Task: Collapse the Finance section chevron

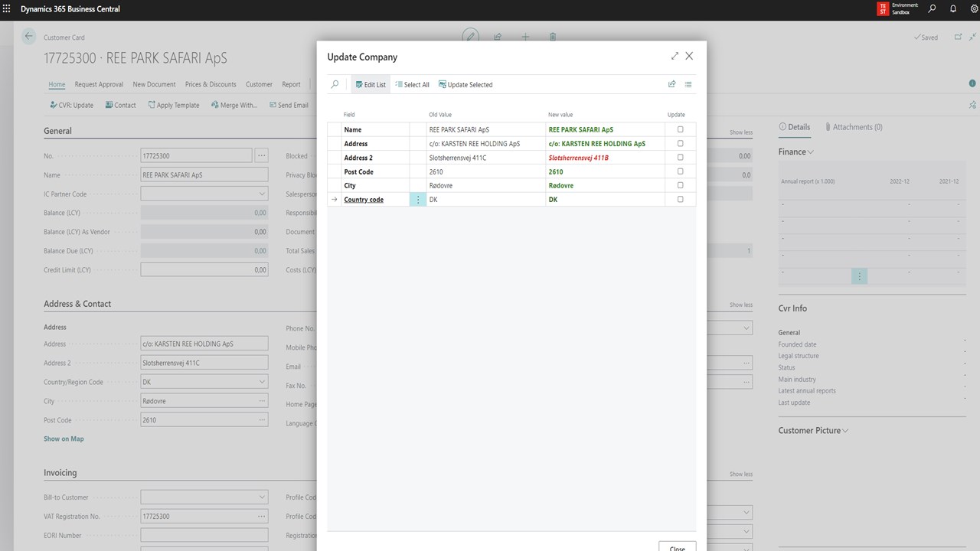Action: [x=811, y=152]
